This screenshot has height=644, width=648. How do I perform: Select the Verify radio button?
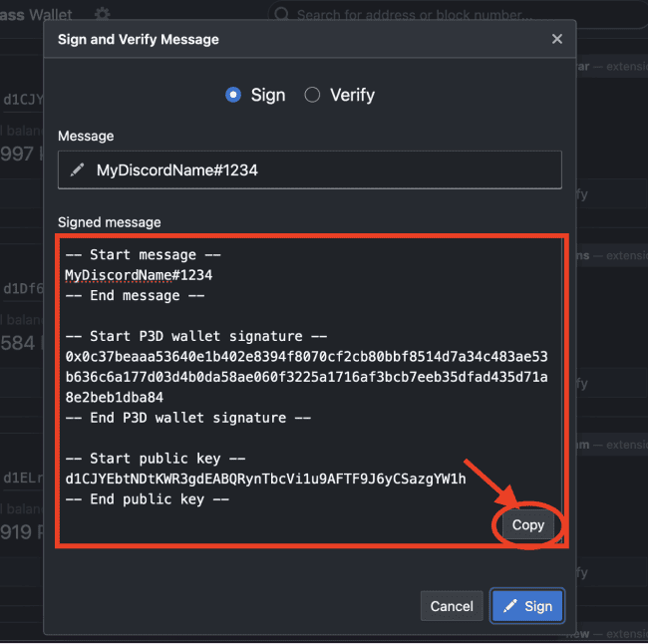pos(312,95)
